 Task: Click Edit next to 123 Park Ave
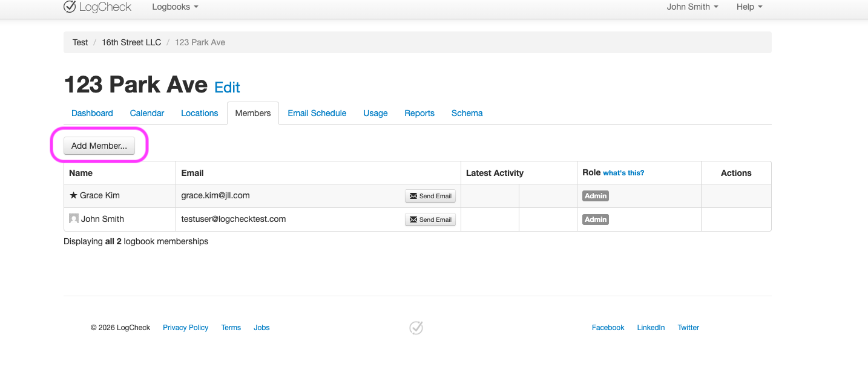click(x=227, y=87)
